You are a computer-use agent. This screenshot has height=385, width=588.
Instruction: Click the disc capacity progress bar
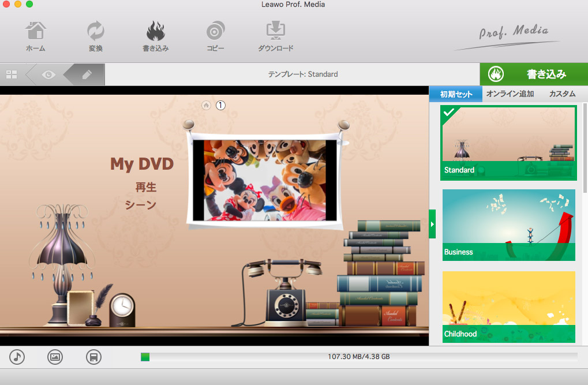pyautogui.click(x=359, y=357)
